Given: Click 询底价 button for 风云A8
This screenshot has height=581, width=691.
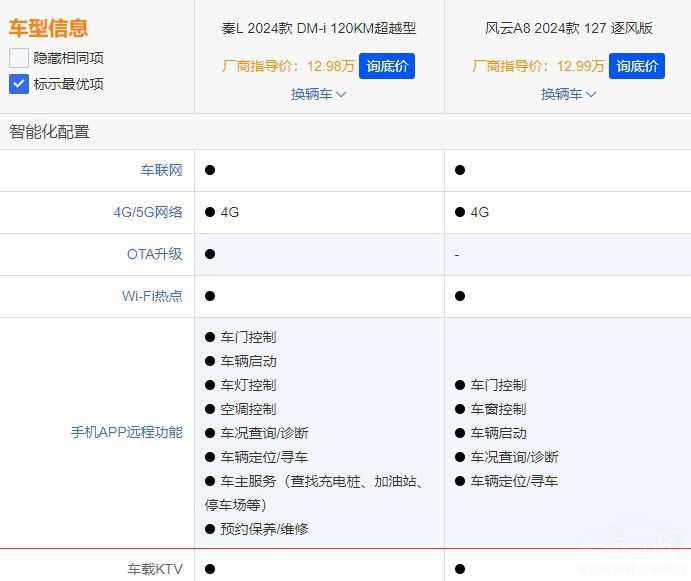Looking at the screenshot, I should pos(636,66).
